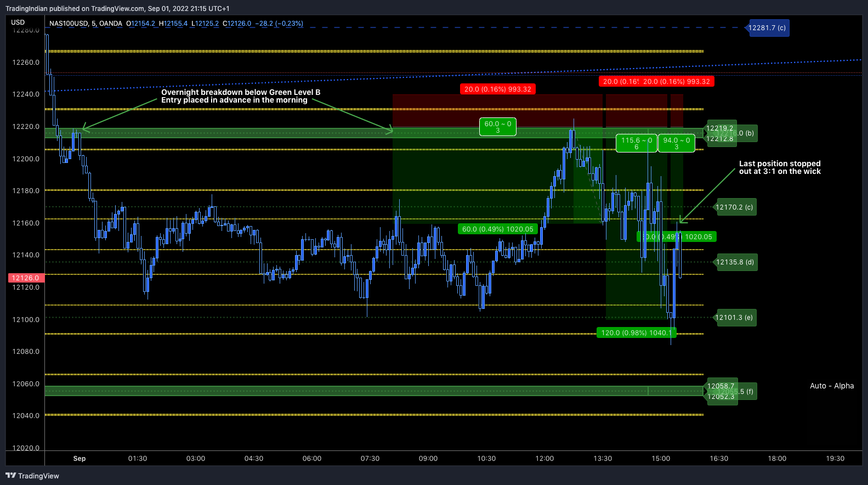Screen dimensions: 868x485
Task: Click the green 115.6 ~ 0 ratio label
Action: [637, 143]
